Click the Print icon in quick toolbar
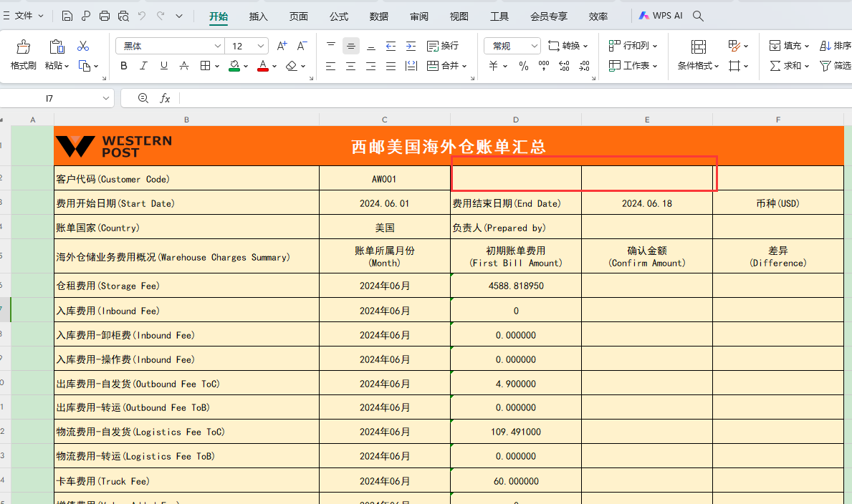Screen dimensions: 852x504 [x=105, y=16]
